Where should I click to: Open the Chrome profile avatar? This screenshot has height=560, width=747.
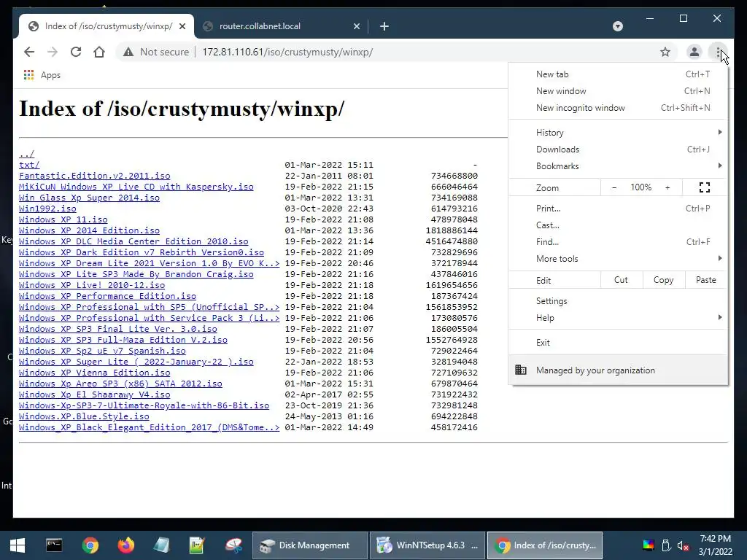(694, 52)
